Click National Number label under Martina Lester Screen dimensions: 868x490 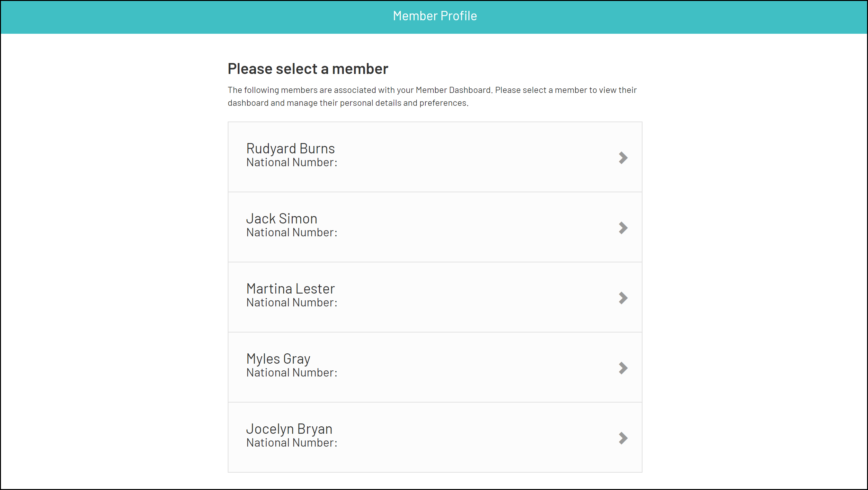[x=291, y=303]
